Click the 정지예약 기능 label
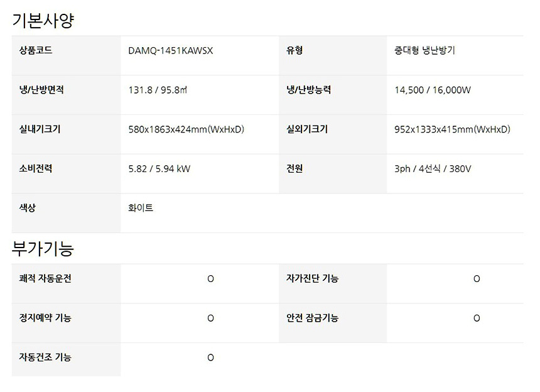 45,318
